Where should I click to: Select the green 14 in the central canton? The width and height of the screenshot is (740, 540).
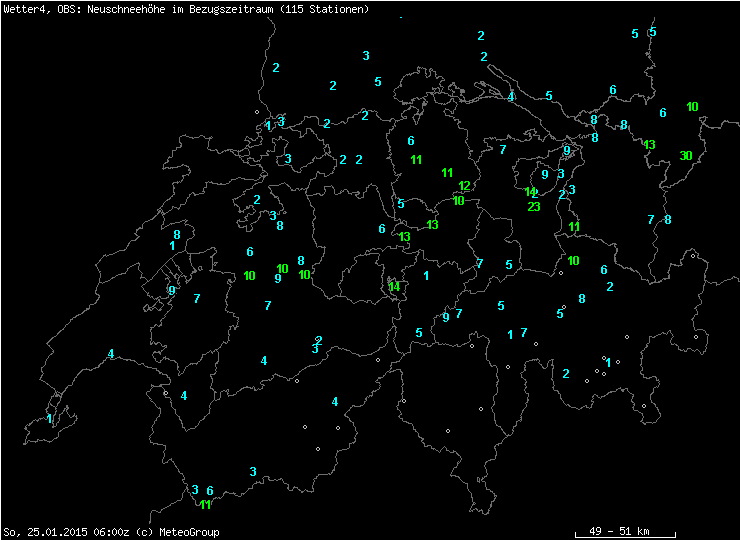[x=394, y=287]
